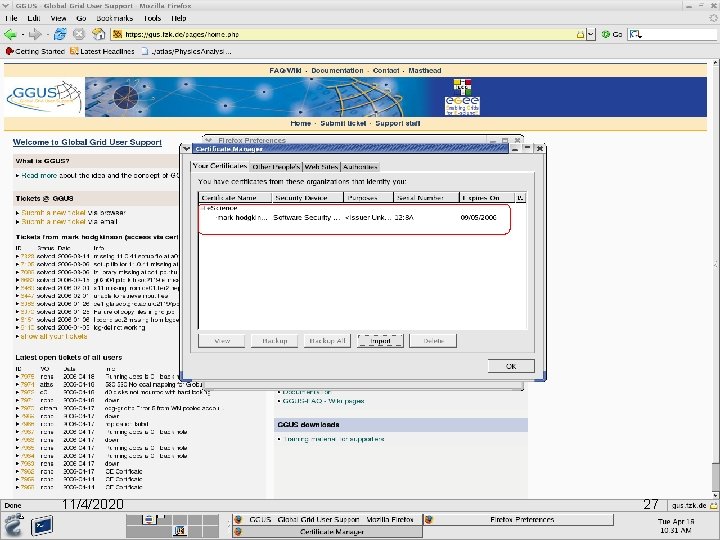Click the GGUS logo in page banner
720x540 pixels.
point(44,97)
